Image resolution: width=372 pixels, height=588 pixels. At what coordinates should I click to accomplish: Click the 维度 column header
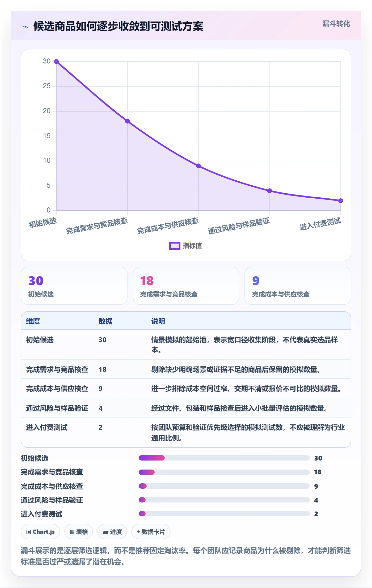tap(33, 321)
